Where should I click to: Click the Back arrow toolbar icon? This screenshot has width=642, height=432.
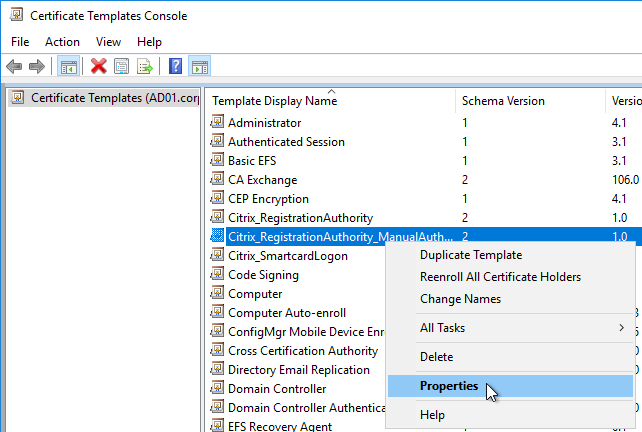tap(14, 66)
